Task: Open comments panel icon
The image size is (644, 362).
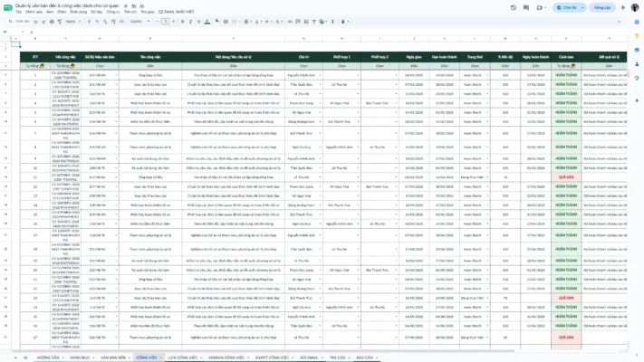Action: pos(526,7)
